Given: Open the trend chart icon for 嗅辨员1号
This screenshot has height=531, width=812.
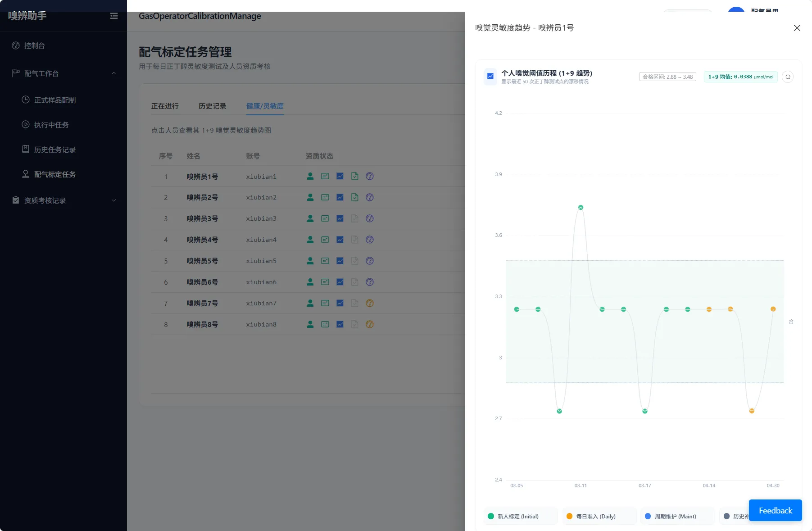Looking at the screenshot, I should [340, 176].
